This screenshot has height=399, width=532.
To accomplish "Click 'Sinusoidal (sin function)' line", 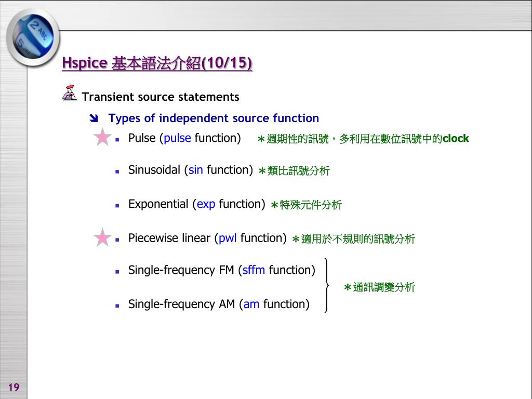I will pos(191,170).
